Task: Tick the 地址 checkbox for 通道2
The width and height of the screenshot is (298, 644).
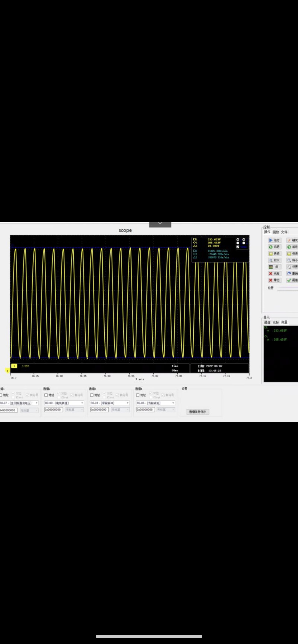Action: (x=46, y=395)
